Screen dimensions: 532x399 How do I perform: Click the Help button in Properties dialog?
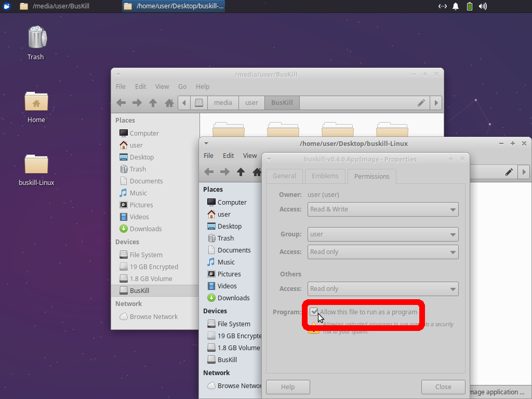point(288,387)
